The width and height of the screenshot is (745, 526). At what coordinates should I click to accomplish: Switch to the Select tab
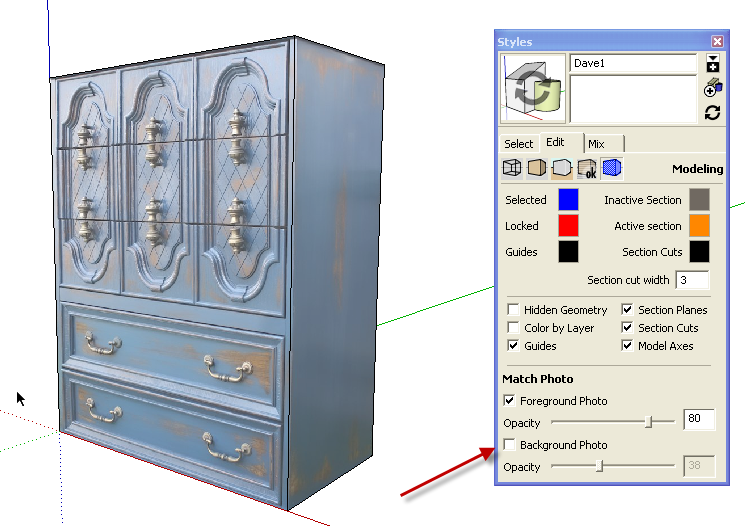click(518, 143)
